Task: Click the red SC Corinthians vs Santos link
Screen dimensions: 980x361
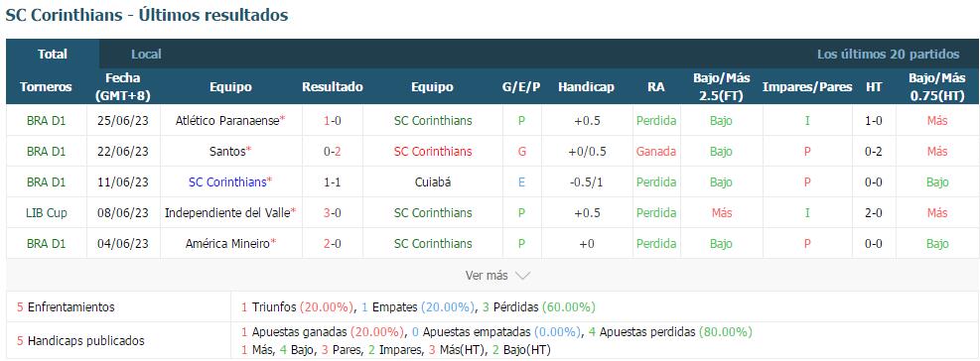Action: pyautogui.click(x=433, y=151)
